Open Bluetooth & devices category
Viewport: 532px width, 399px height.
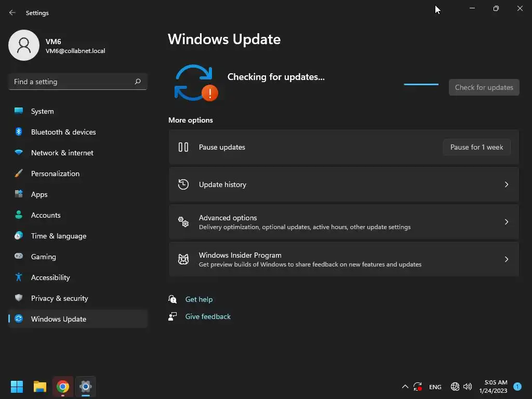(x=78, y=132)
